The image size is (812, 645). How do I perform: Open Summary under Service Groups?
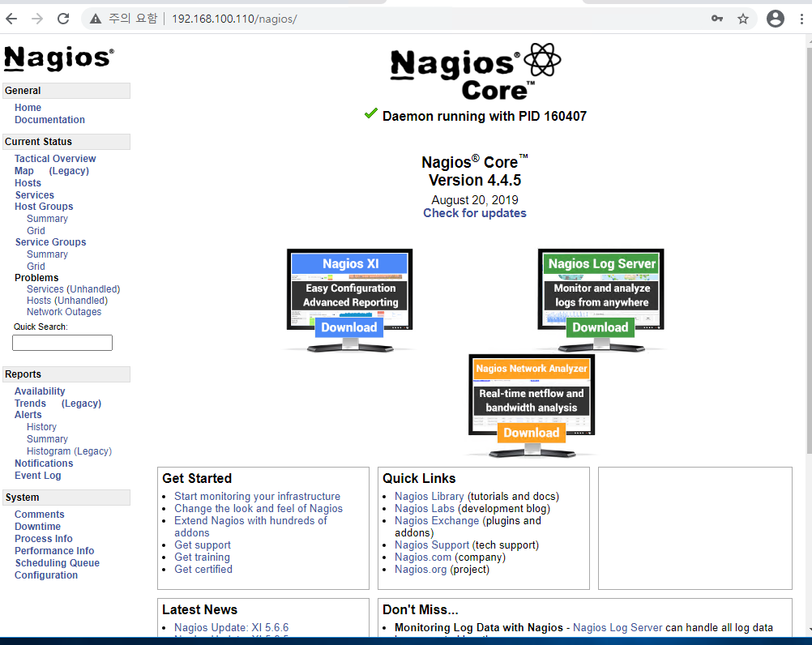point(47,254)
